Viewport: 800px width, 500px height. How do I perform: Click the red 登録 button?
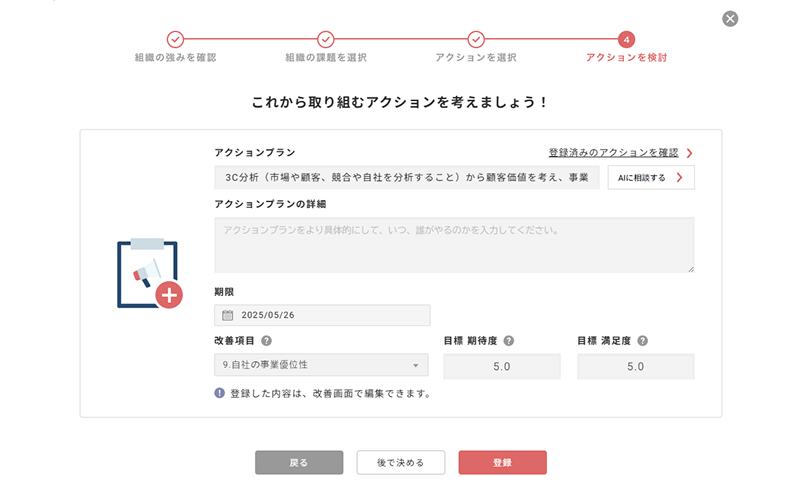click(503, 462)
